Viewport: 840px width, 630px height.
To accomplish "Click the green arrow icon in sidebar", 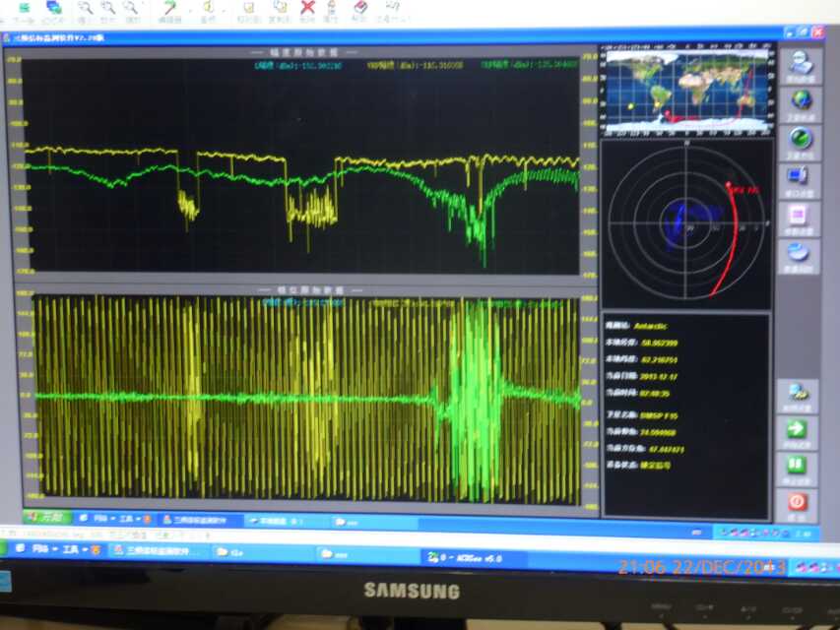I will point(797,429).
